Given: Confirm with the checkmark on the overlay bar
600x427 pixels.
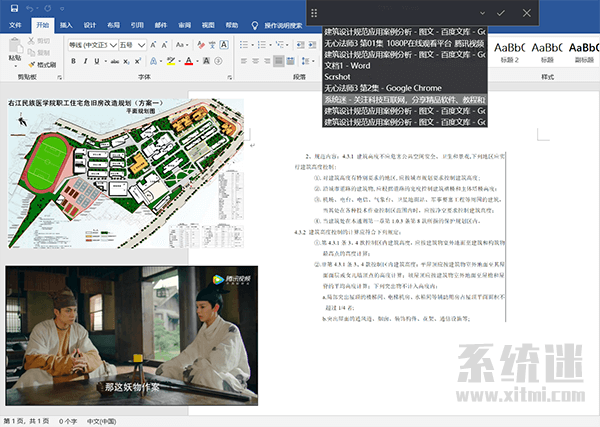Looking at the screenshot, I should tap(501, 13).
